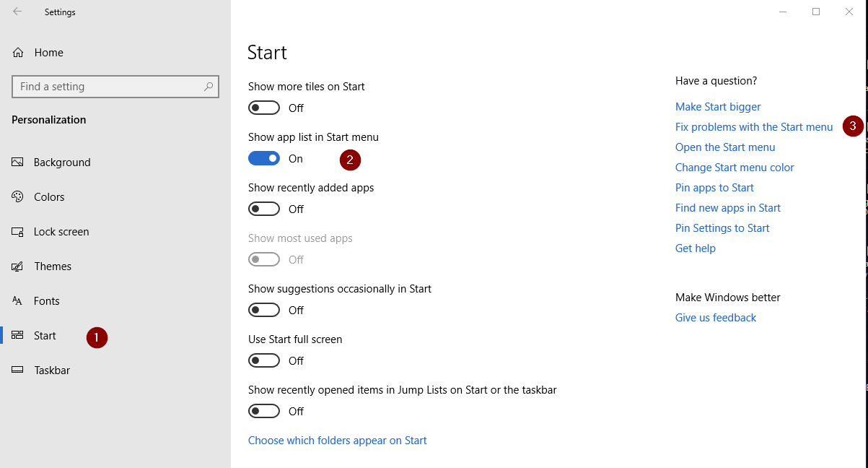Select Start in the Personalization menu
Viewport: 868px width, 468px height.
[45, 336]
